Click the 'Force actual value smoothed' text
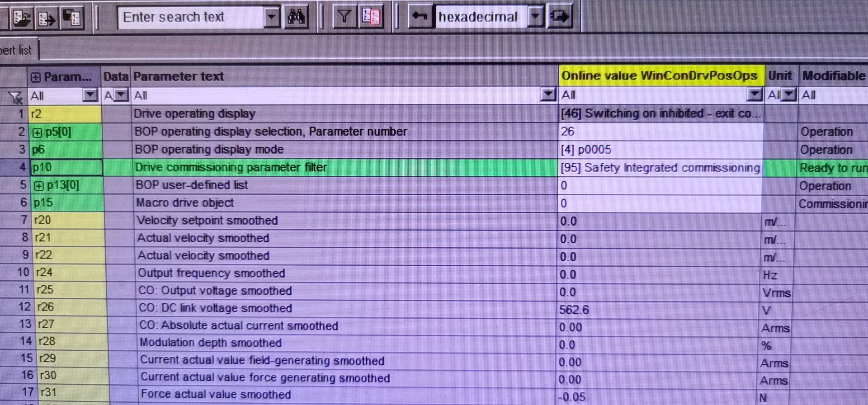The image size is (868, 405). 216,394
